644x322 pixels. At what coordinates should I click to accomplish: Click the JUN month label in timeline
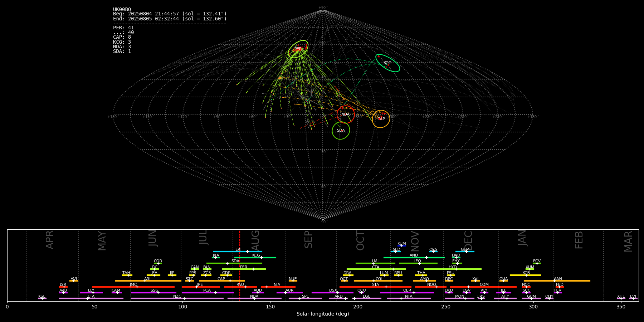click(x=152, y=238)
